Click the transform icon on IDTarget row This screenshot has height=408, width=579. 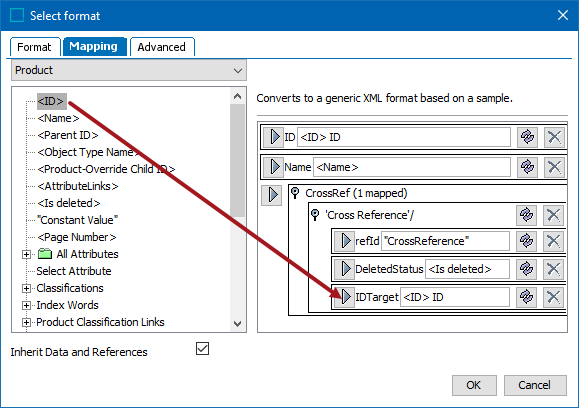526,297
